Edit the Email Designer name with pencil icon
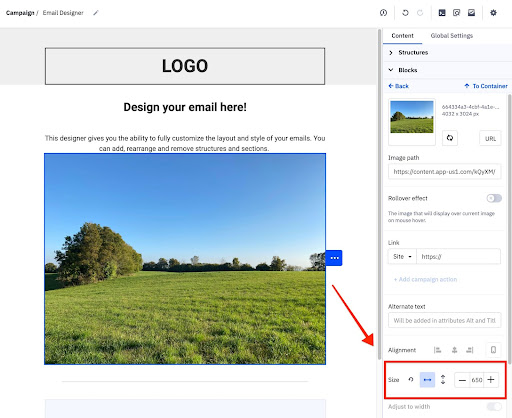Screen dimensions: 512x418 [x=96, y=13]
